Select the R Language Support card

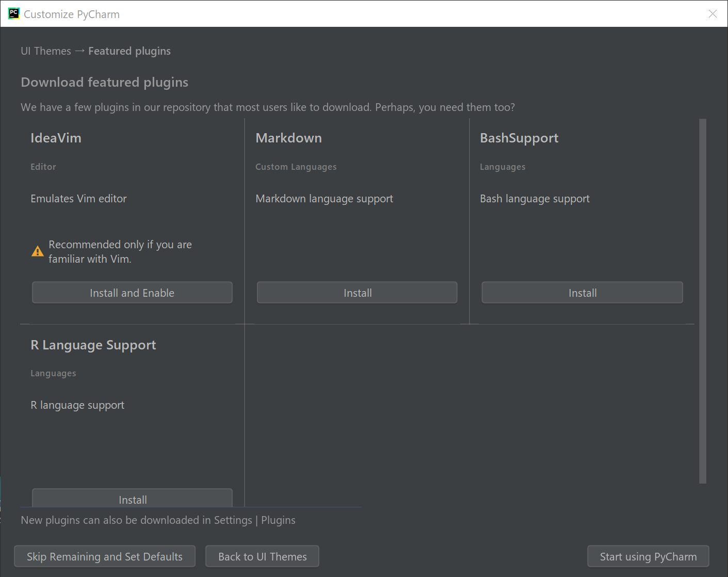click(93, 345)
